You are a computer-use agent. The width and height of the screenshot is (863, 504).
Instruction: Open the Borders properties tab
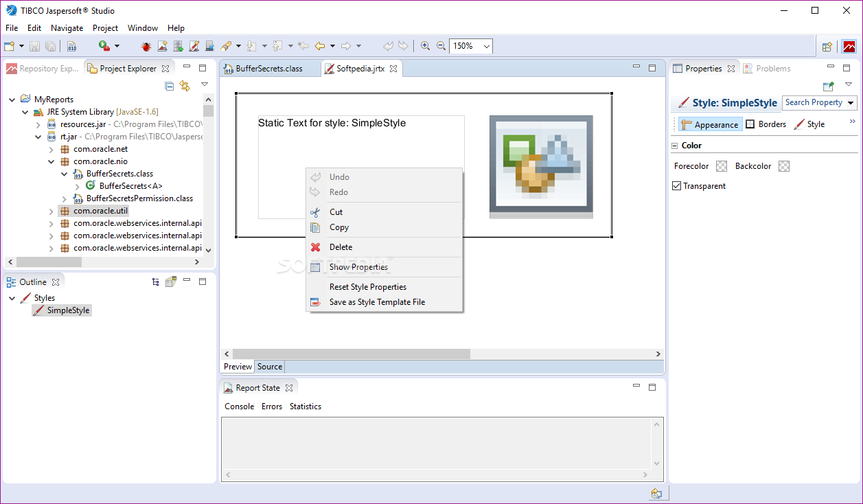(766, 124)
